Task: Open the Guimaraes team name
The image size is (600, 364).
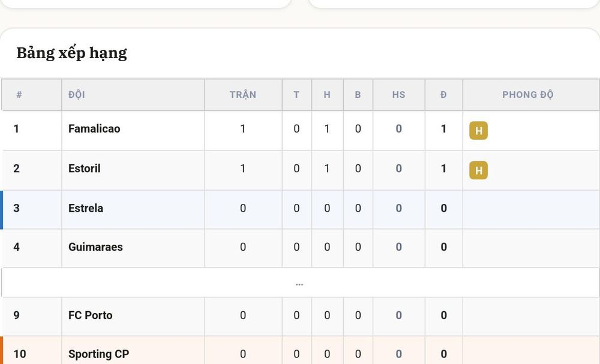Action: [95, 247]
